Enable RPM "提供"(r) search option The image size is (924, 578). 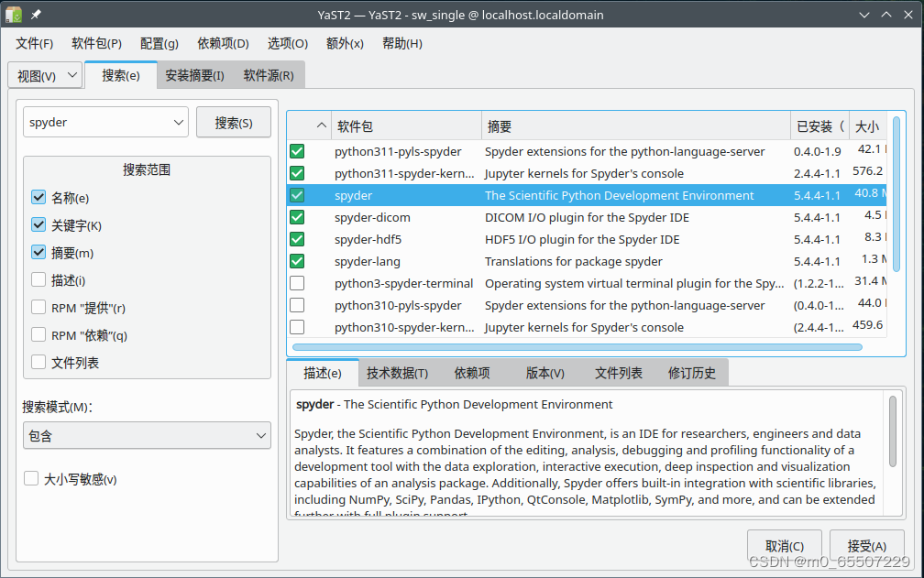click(x=38, y=307)
